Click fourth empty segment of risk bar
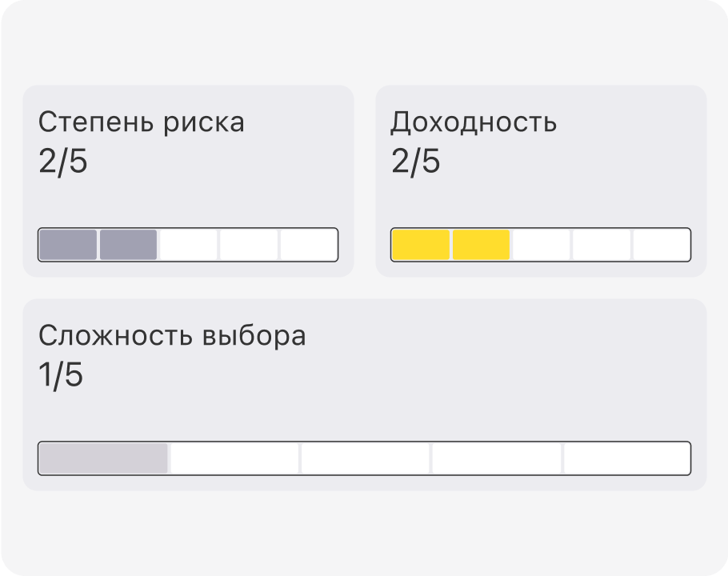This screenshot has height=576, width=728. [x=249, y=245]
